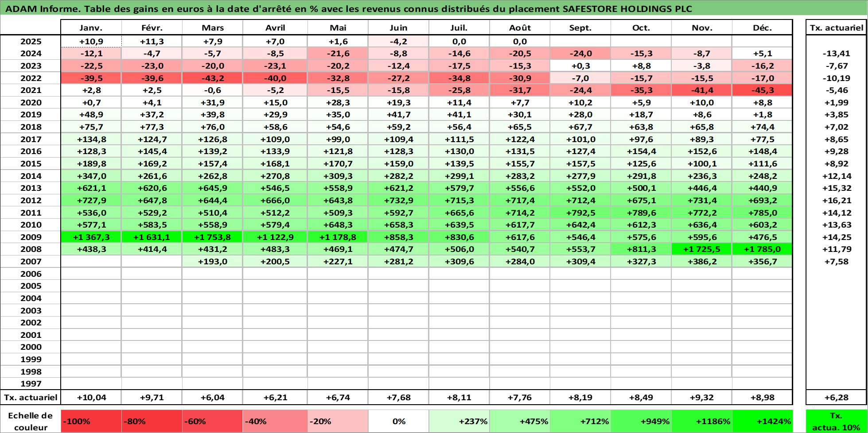Click the Echelle de couleur label
The image size is (868, 433).
pos(31,421)
